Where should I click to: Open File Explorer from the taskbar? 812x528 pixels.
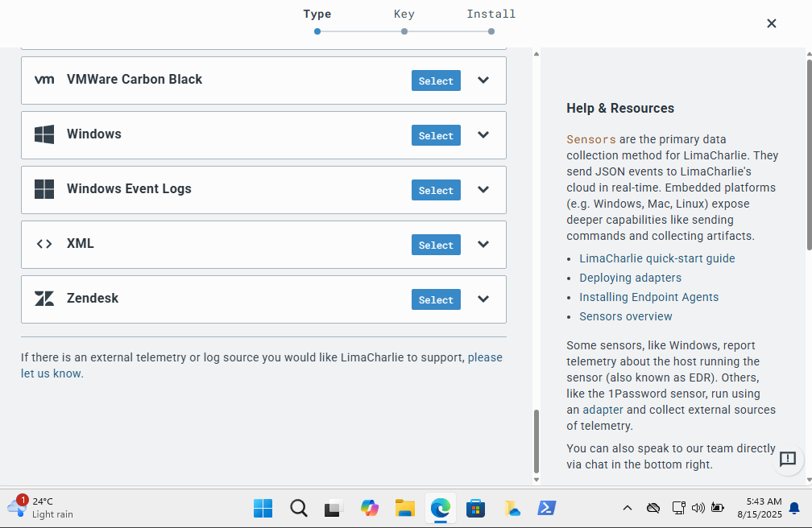pyautogui.click(x=405, y=509)
